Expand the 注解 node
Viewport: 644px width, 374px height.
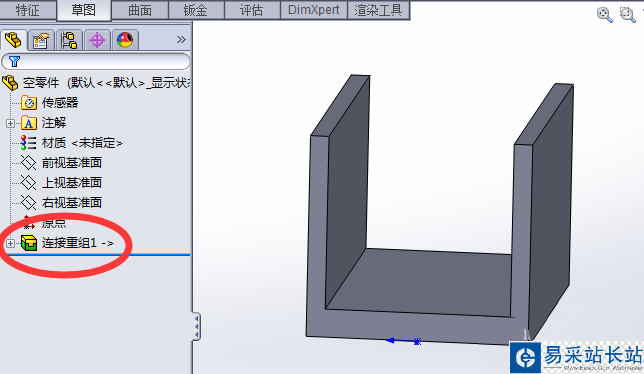coord(10,123)
